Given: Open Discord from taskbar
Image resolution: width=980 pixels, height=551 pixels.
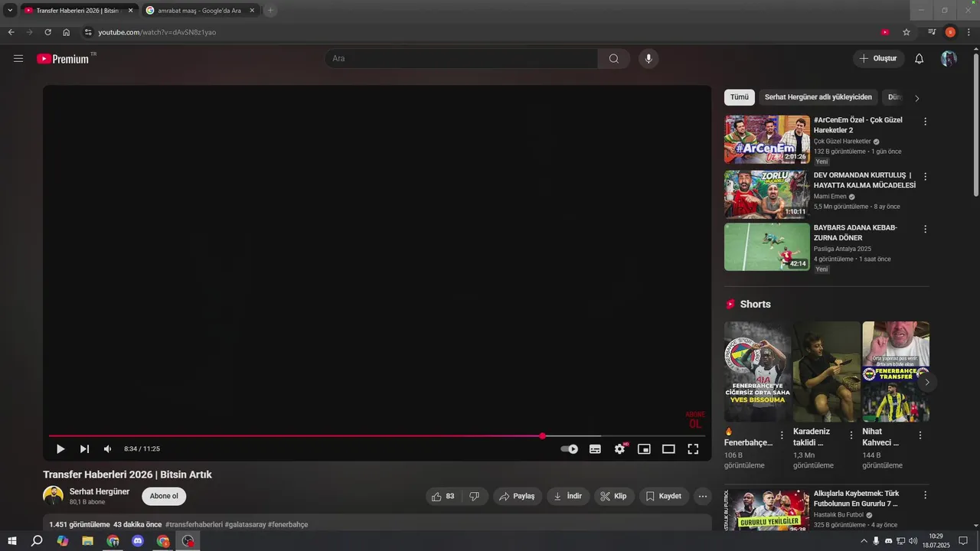Looking at the screenshot, I should tap(138, 541).
